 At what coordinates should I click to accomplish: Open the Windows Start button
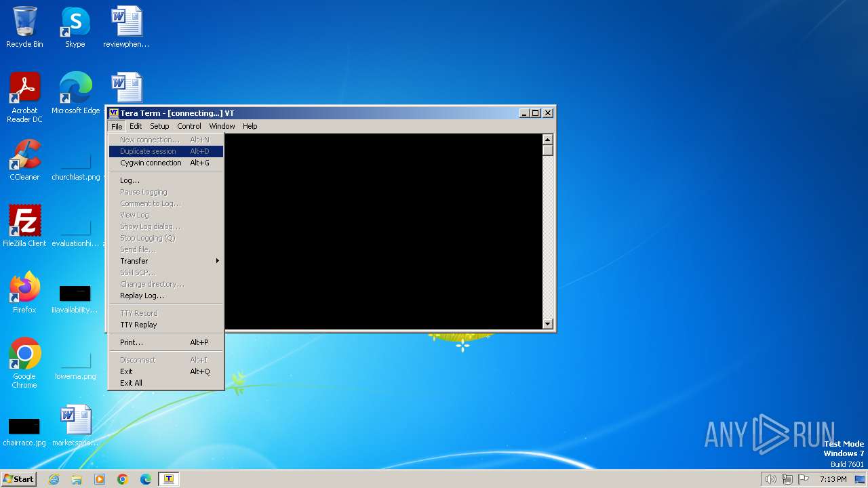pyautogui.click(x=18, y=479)
